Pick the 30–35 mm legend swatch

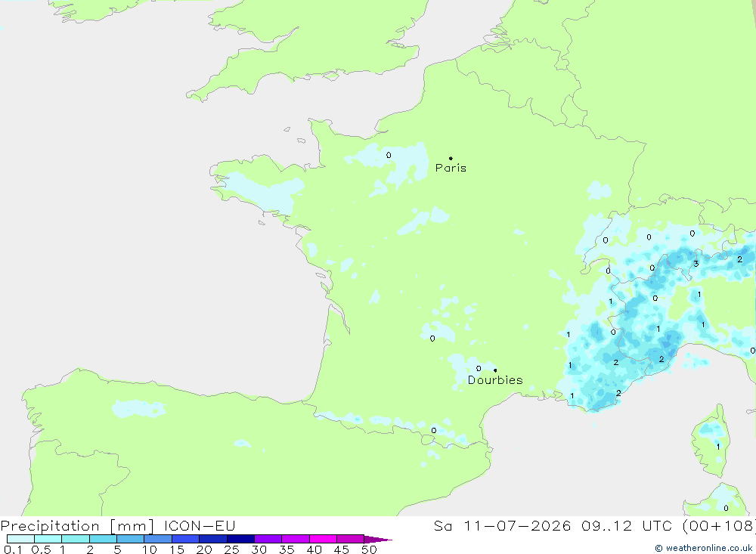pyautogui.click(x=268, y=539)
